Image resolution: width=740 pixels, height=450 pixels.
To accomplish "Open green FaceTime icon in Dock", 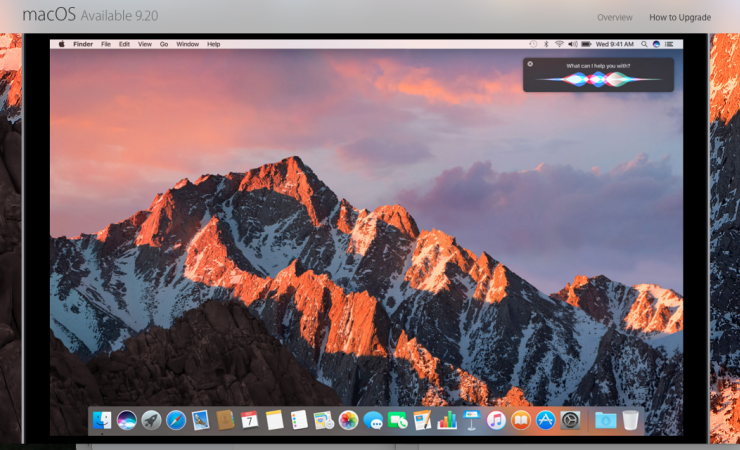I will (398, 420).
